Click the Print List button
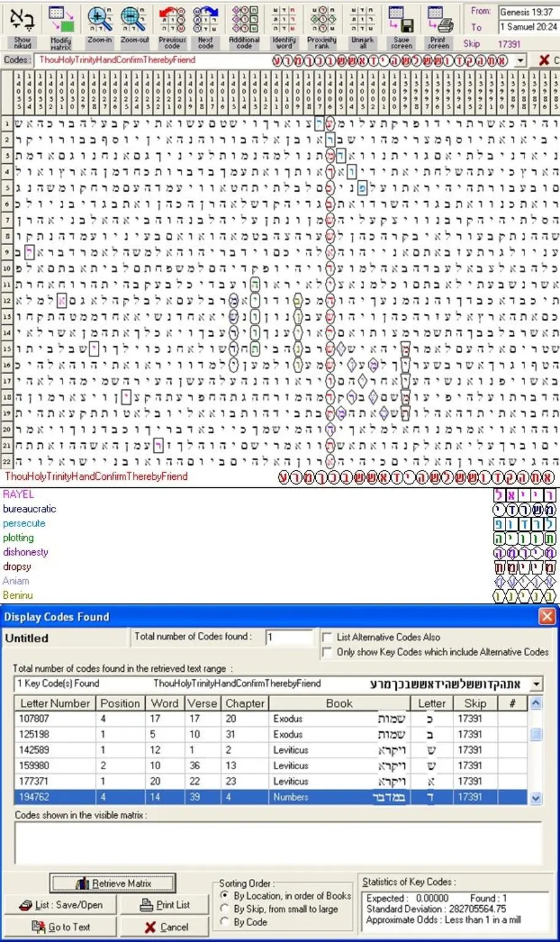The width and height of the screenshot is (560, 942). pos(164,905)
